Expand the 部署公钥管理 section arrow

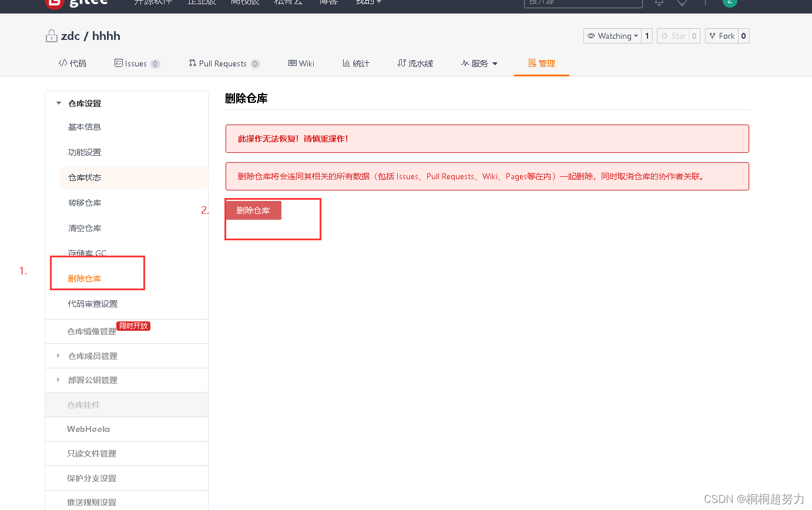point(58,380)
